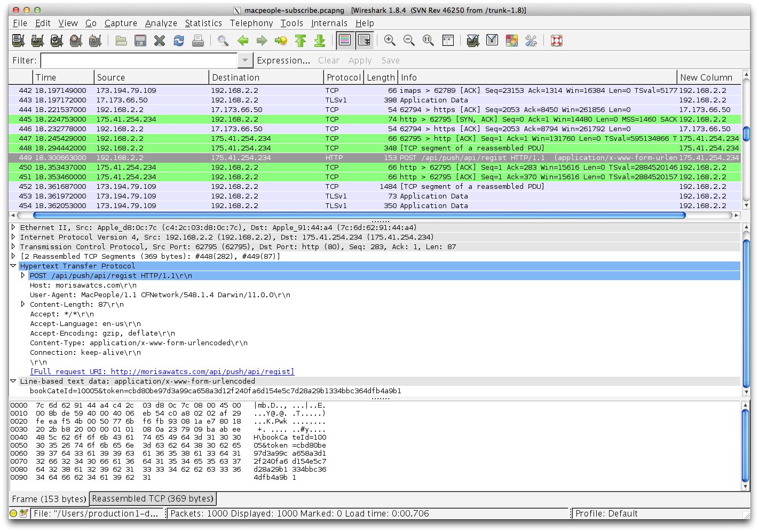Open capture options via toolbar icon
This screenshot has height=532, width=759.
point(37,41)
